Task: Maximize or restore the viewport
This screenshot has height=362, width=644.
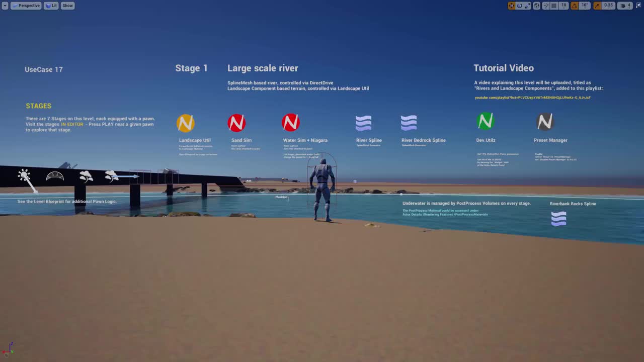Action: (x=638, y=5)
